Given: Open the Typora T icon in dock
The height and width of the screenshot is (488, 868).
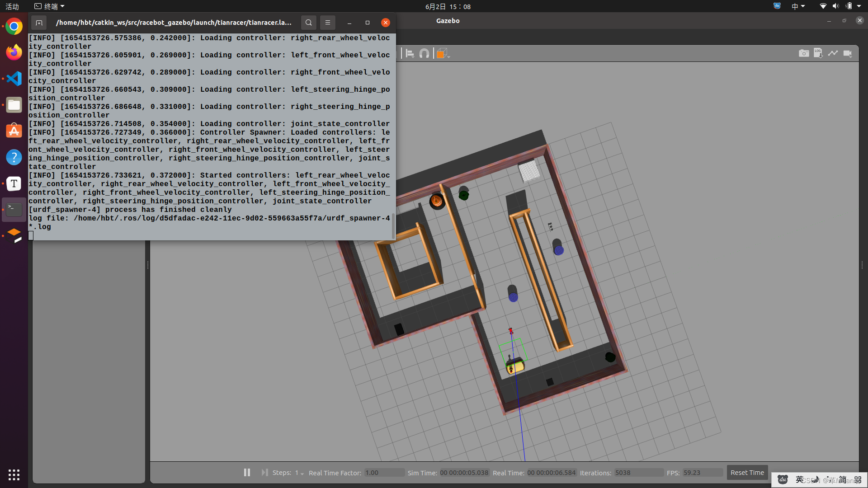Looking at the screenshot, I should click(x=14, y=183).
